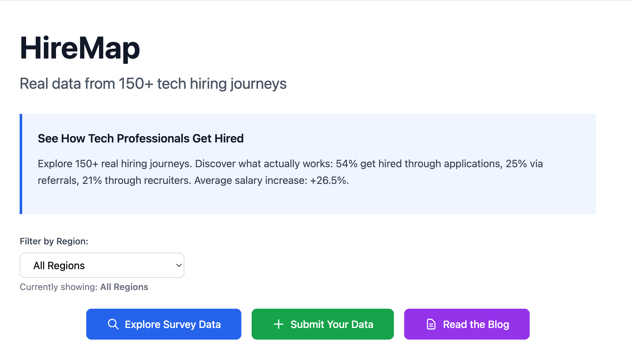
Task: Click the hiring statistics paragraph text
Action: coord(290,172)
